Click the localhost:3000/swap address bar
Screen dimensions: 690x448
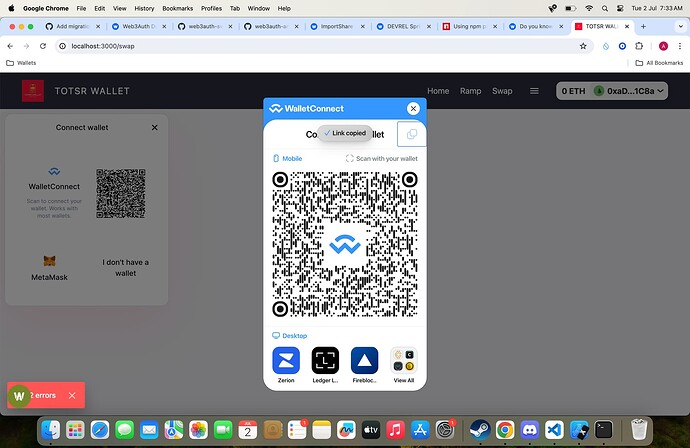(x=323, y=46)
